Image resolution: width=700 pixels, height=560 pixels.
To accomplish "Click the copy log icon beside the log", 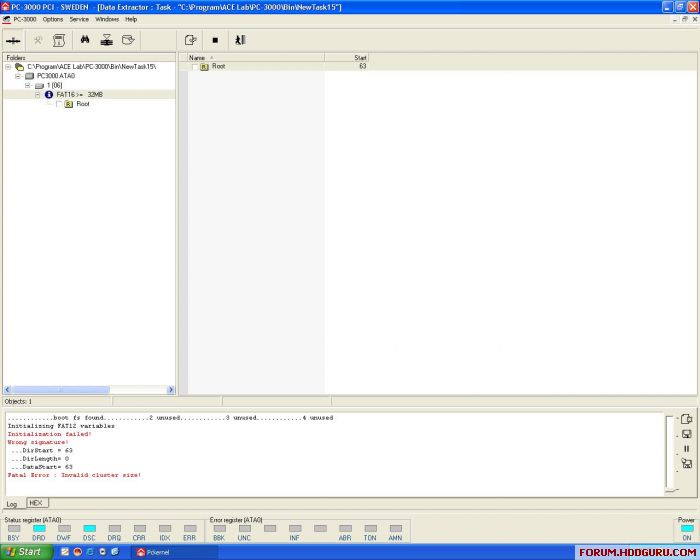I will [x=687, y=419].
